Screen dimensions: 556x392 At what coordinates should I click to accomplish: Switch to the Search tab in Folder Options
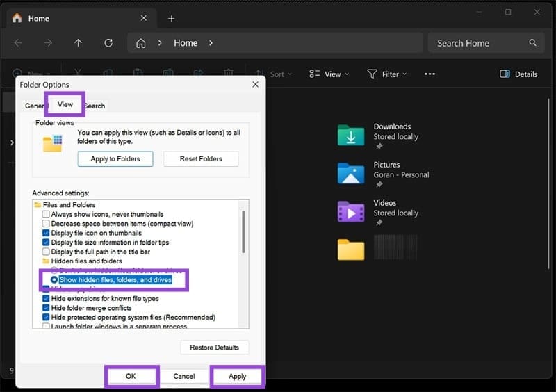coord(95,106)
